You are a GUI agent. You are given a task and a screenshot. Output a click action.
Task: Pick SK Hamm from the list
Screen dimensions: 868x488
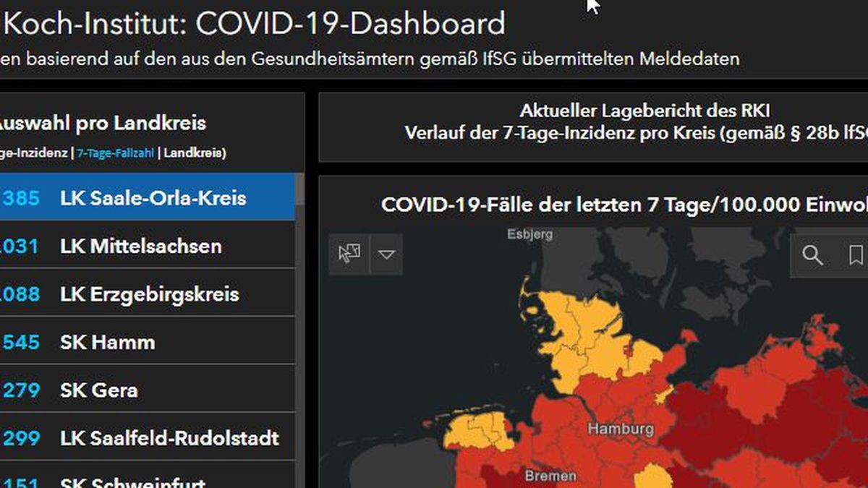[148, 342]
